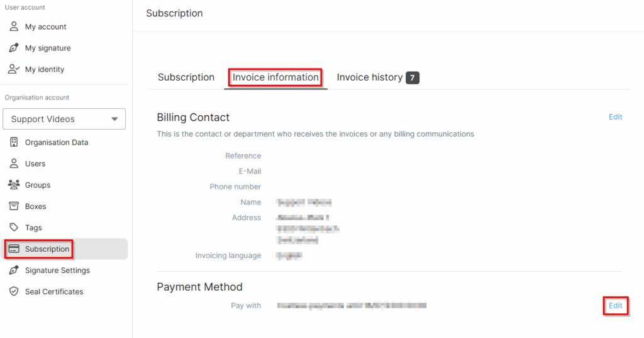Click the Subscription credit card icon
Screen dimensions: 644x338
pyautogui.click(x=14, y=249)
